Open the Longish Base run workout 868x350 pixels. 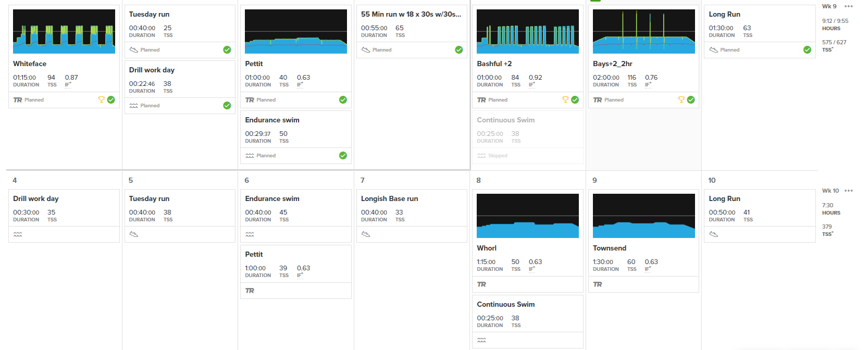pyautogui.click(x=389, y=198)
